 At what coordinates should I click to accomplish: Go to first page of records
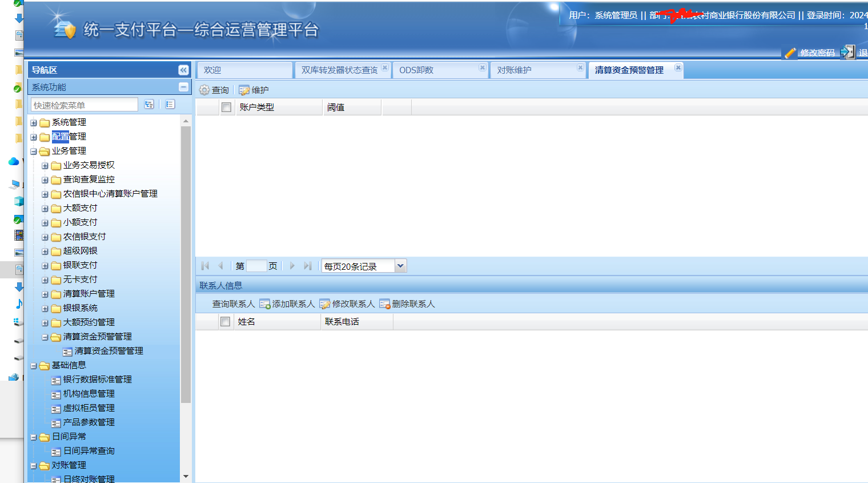pyautogui.click(x=205, y=266)
